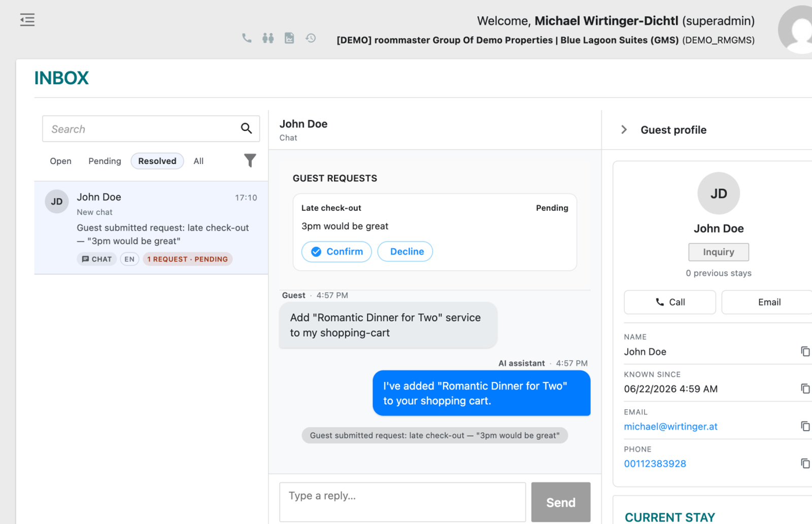The image size is (812, 524).
Task: Click the CHAT channel tag
Action: (97, 259)
